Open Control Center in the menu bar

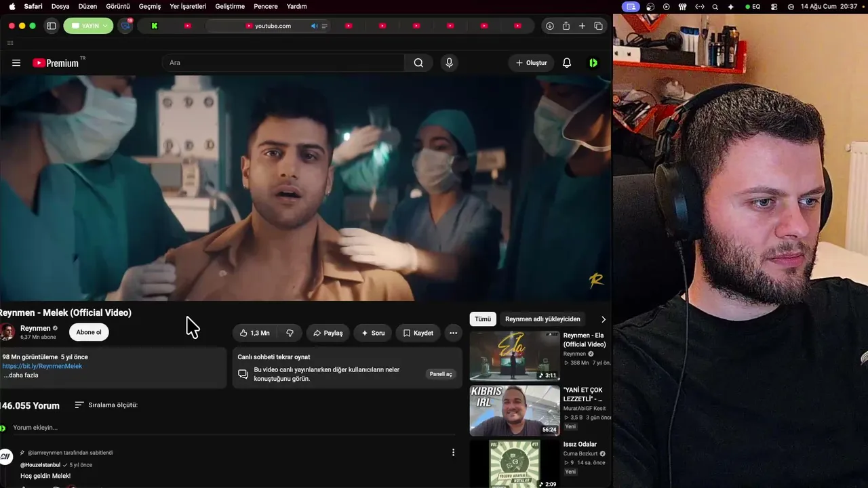[x=774, y=6]
